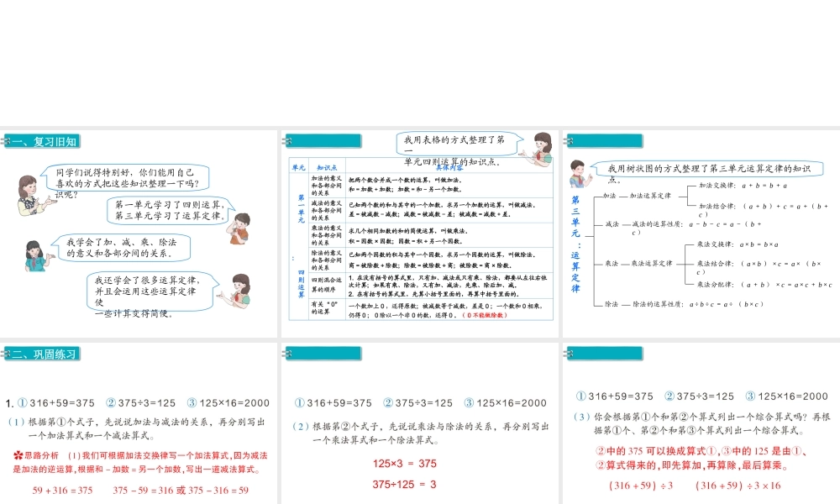Image resolution: width=840 pixels, height=504 pixels.
Task: Click the boy scratching his head
Action: click(x=240, y=228)
